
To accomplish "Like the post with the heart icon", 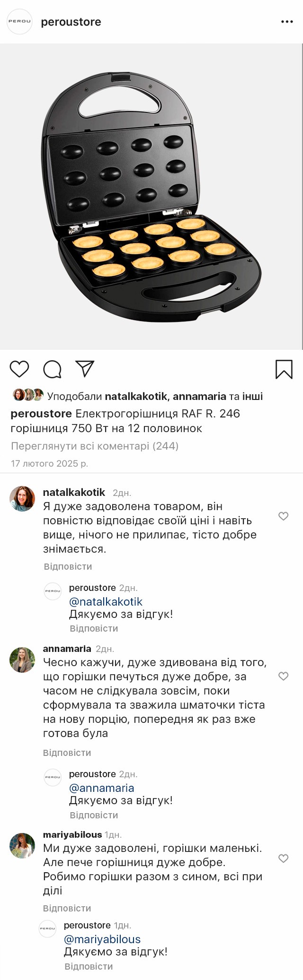I will click(19, 369).
